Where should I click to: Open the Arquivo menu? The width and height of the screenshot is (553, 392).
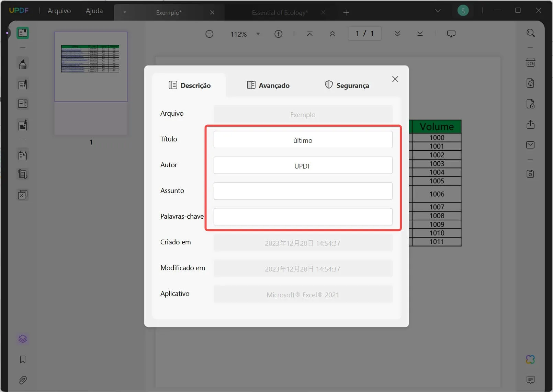click(59, 11)
